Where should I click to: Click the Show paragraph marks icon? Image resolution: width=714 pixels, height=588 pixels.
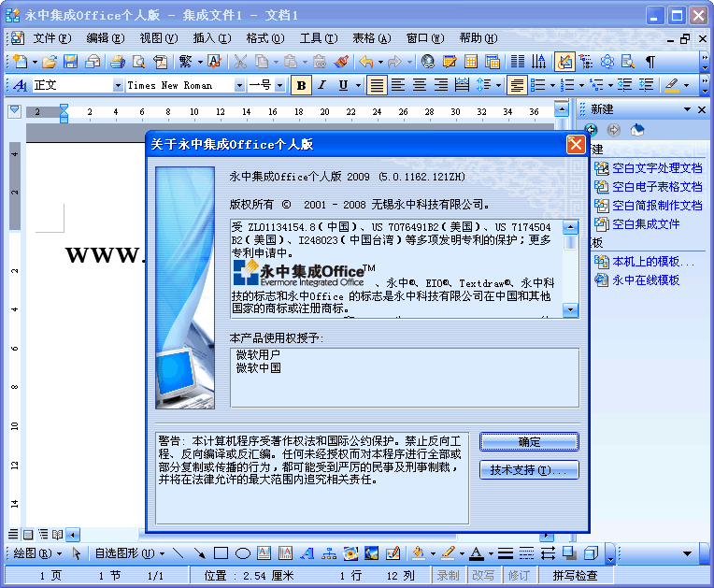(x=650, y=61)
